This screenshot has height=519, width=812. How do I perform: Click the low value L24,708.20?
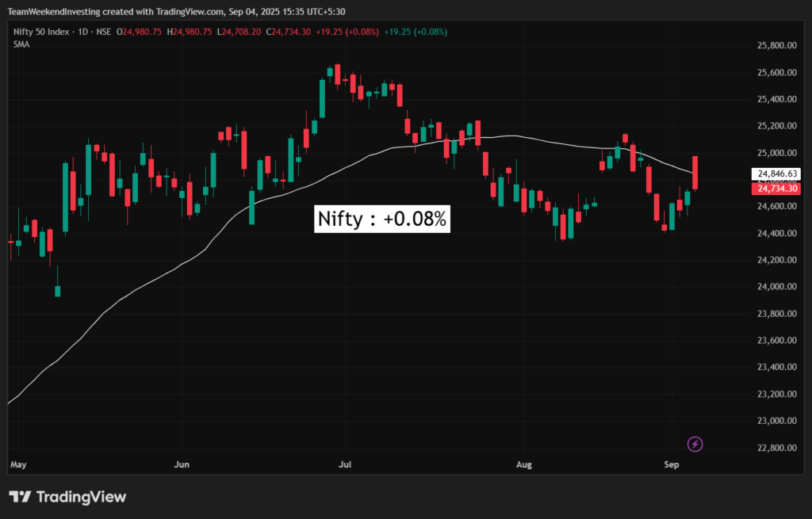click(239, 32)
